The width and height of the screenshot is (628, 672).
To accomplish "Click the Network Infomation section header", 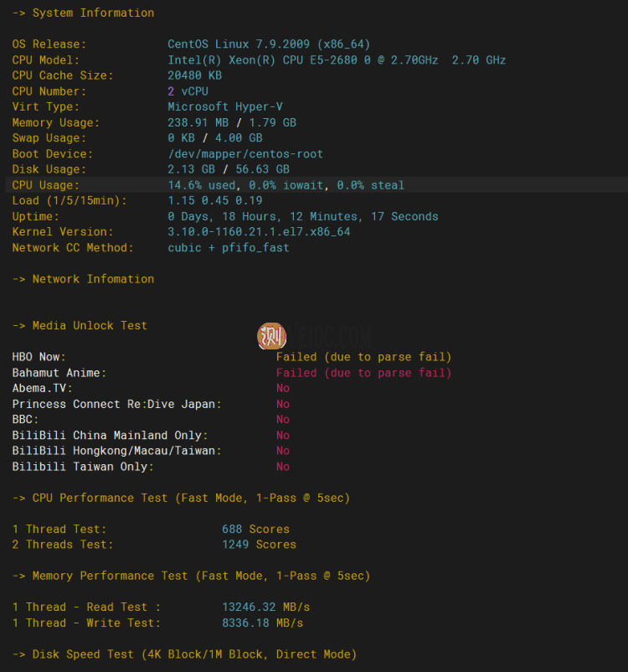I will click(83, 279).
